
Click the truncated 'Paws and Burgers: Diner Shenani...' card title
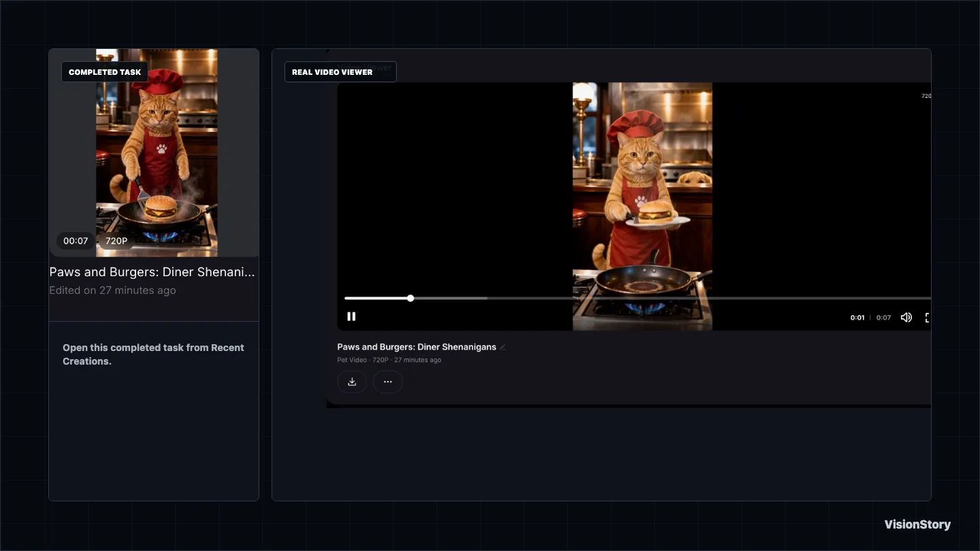click(152, 272)
